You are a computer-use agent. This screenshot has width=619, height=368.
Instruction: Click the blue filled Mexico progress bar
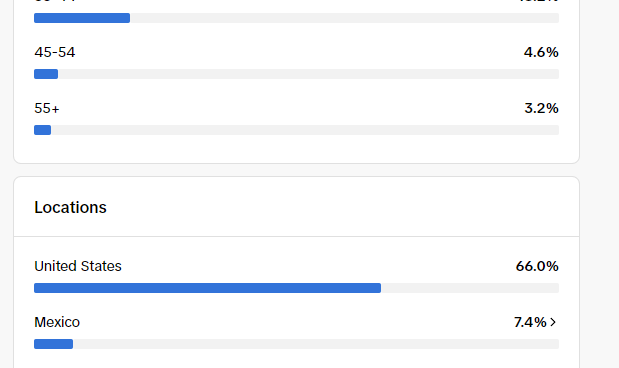point(53,344)
